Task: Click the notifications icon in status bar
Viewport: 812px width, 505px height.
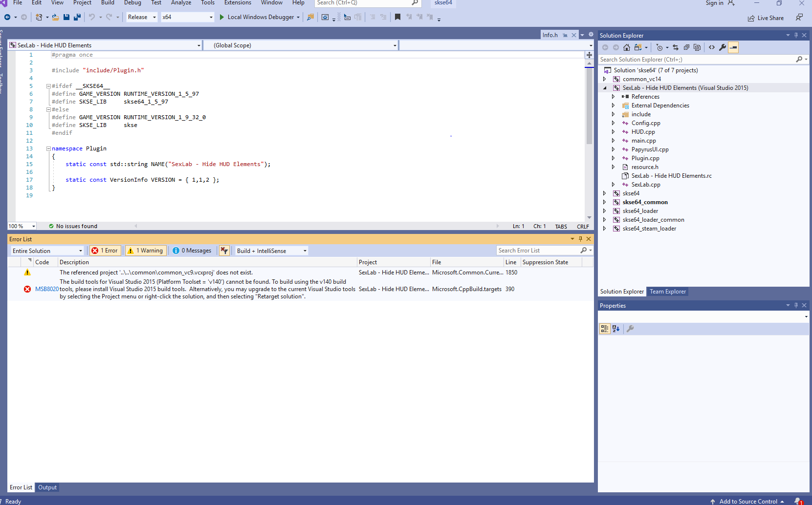Action: pos(798,501)
